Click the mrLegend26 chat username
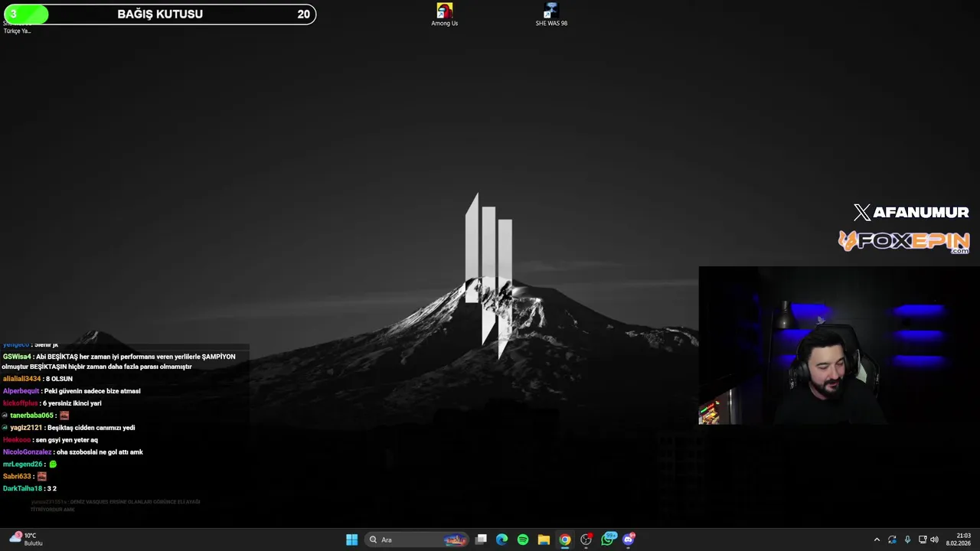Viewport: 980px width, 551px height. tap(22, 465)
